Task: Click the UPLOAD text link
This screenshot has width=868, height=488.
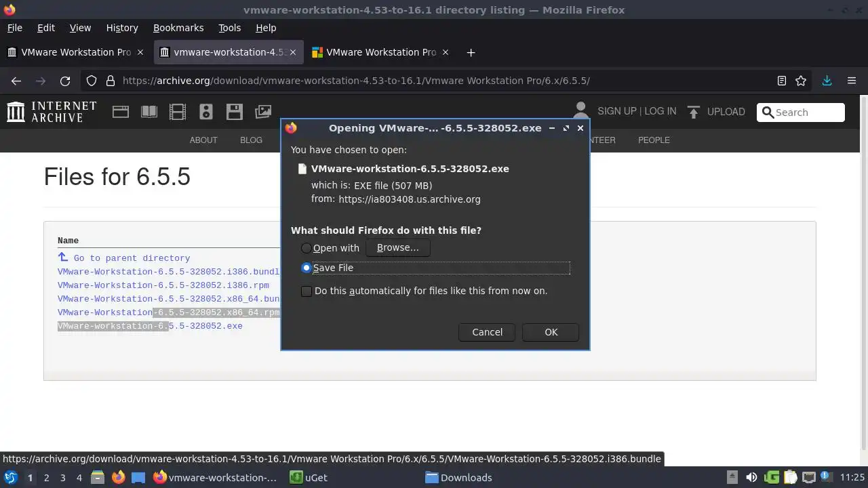Action: click(x=726, y=112)
